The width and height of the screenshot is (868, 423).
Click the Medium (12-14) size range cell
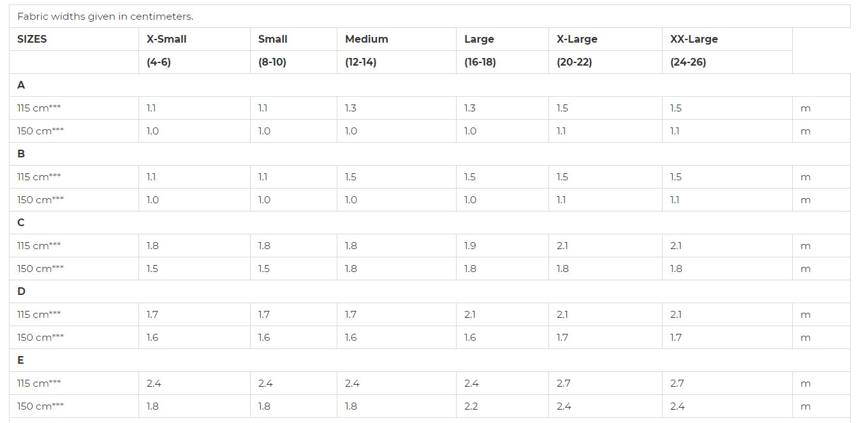397,62
